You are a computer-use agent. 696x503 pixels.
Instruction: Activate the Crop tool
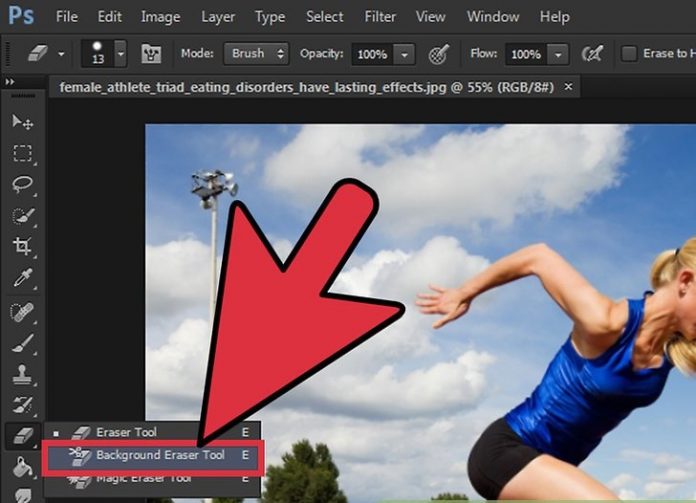[x=22, y=246]
